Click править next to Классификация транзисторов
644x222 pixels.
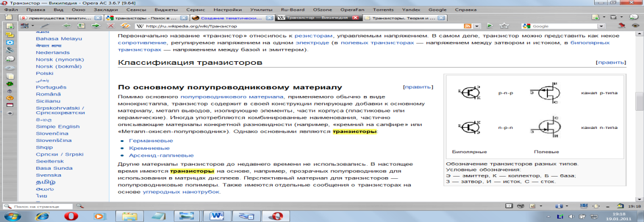pyautogui.click(x=611, y=63)
